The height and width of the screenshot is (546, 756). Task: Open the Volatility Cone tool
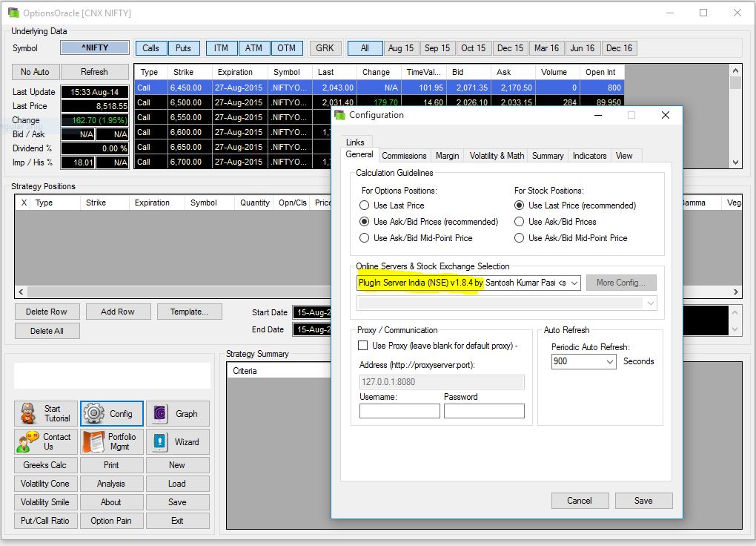pos(44,484)
